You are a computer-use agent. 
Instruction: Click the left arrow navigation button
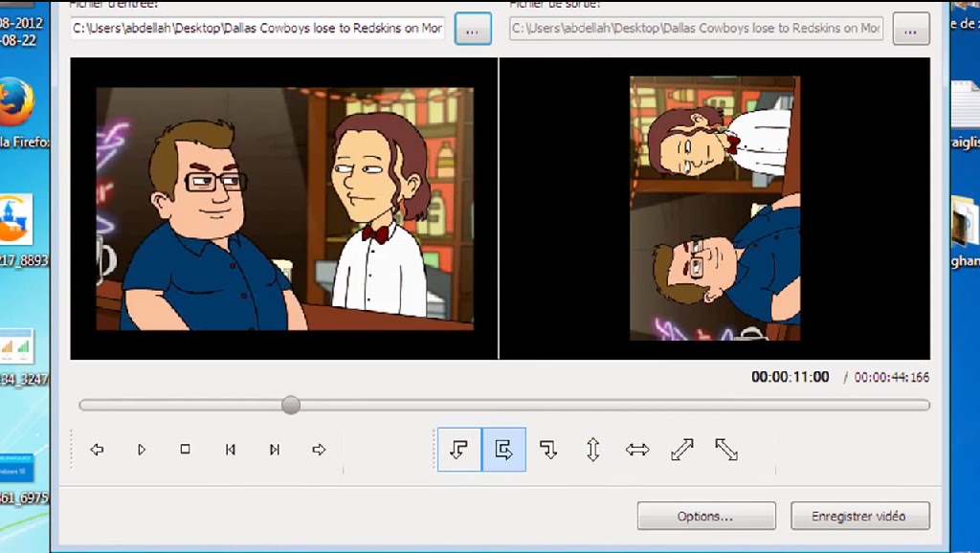[97, 450]
